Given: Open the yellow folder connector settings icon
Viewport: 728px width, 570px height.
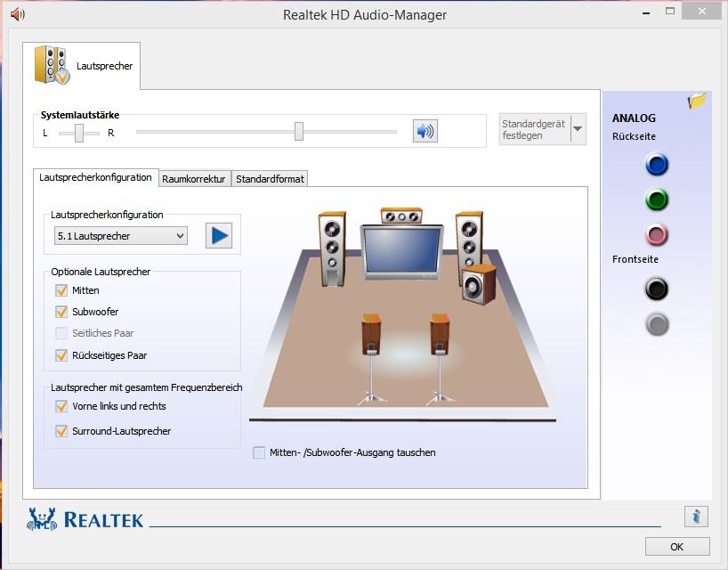Looking at the screenshot, I should [697, 101].
